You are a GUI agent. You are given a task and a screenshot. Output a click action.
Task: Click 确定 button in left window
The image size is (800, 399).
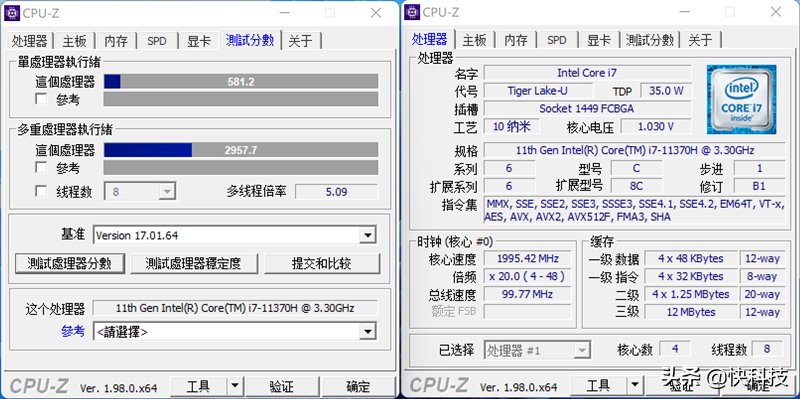[x=358, y=387]
